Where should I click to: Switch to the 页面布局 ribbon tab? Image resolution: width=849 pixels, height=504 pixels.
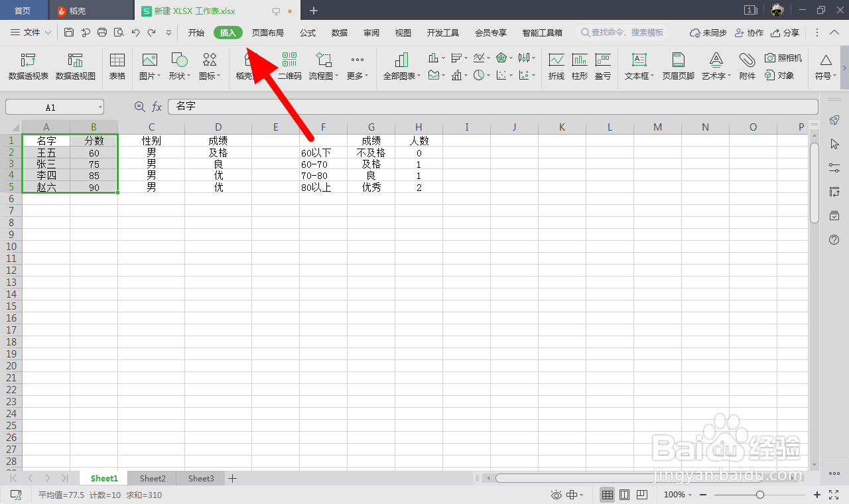coord(268,32)
